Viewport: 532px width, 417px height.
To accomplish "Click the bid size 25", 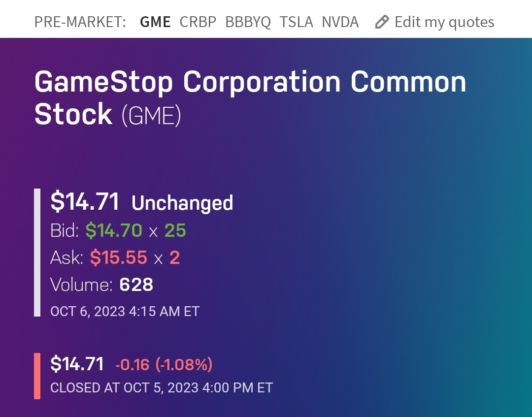I will pos(175,230).
